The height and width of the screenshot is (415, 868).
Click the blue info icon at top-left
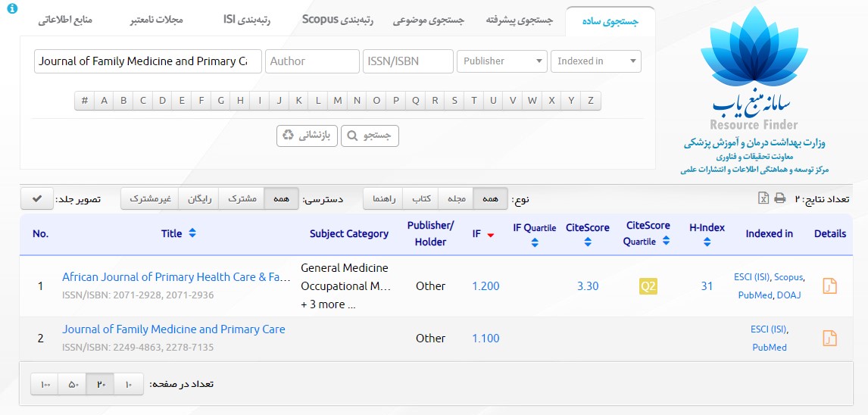(11, 8)
